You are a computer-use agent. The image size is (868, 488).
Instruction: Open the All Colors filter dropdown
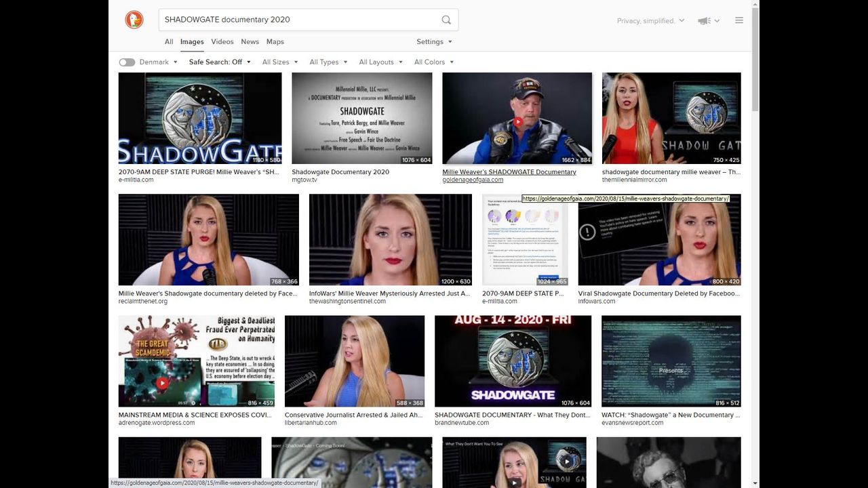pos(434,62)
